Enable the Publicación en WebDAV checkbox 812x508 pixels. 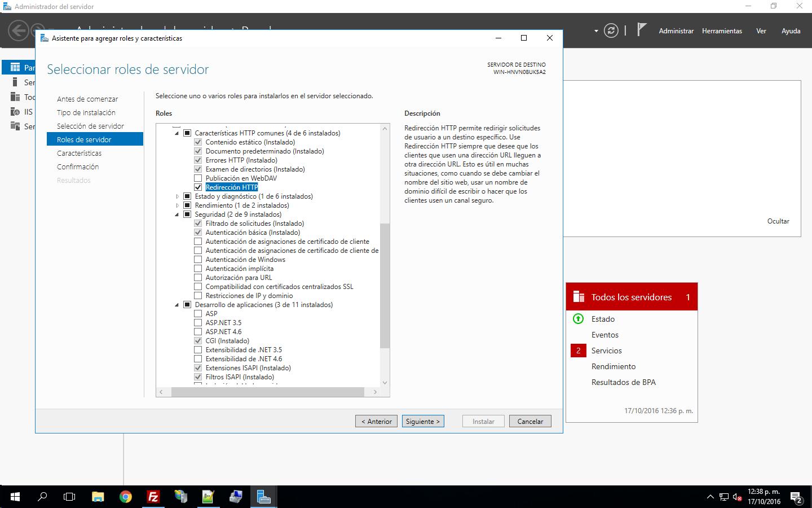[x=198, y=178]
